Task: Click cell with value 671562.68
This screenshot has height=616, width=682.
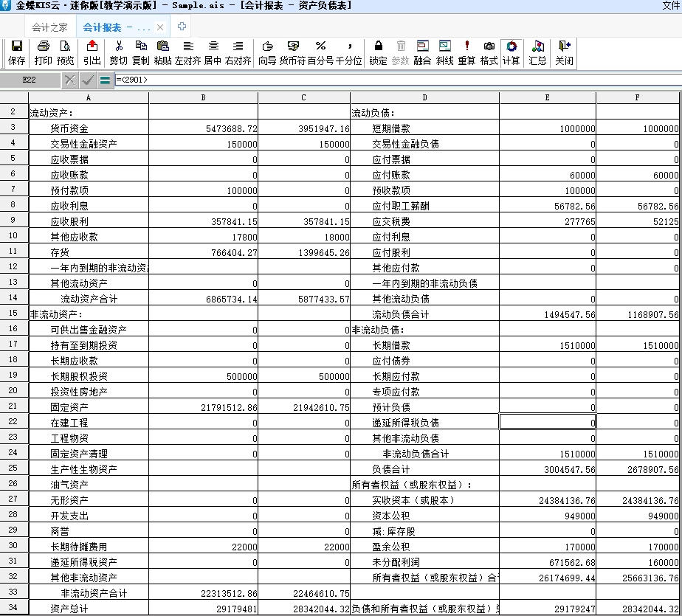Action: [x=548, y=562]
